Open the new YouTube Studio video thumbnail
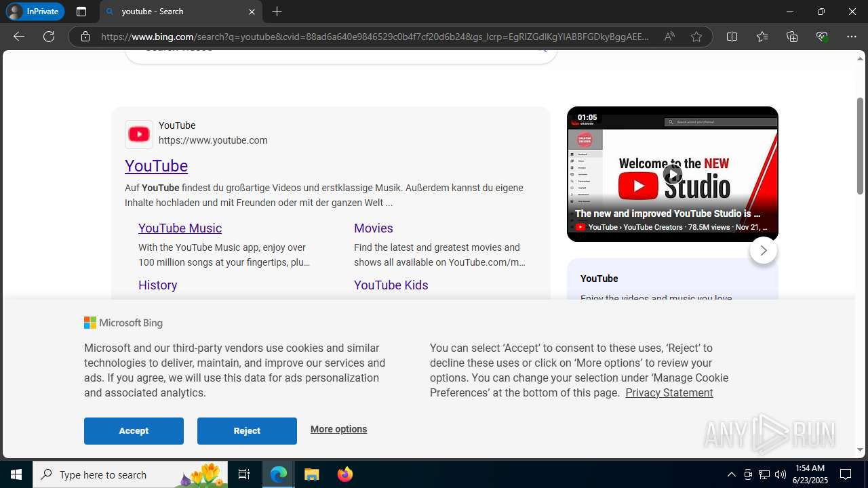Viewport: 868px width, 488px height. 673,174
